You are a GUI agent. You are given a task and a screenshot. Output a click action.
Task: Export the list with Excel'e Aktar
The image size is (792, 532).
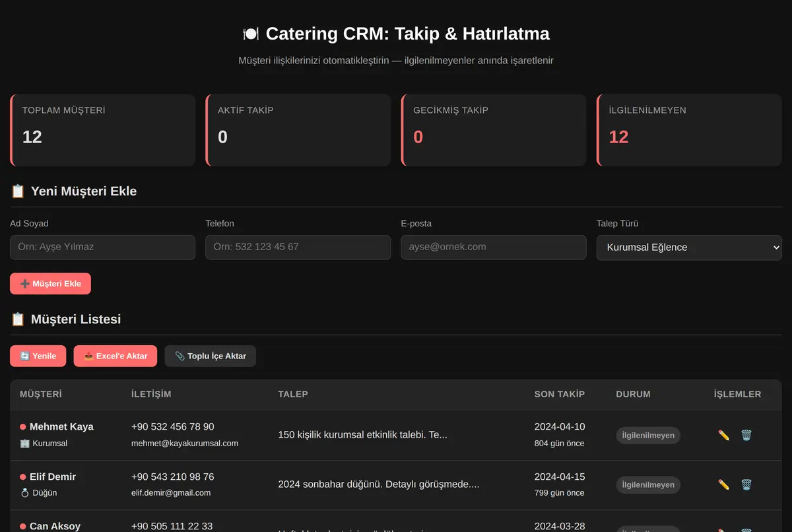coord(115,356)
